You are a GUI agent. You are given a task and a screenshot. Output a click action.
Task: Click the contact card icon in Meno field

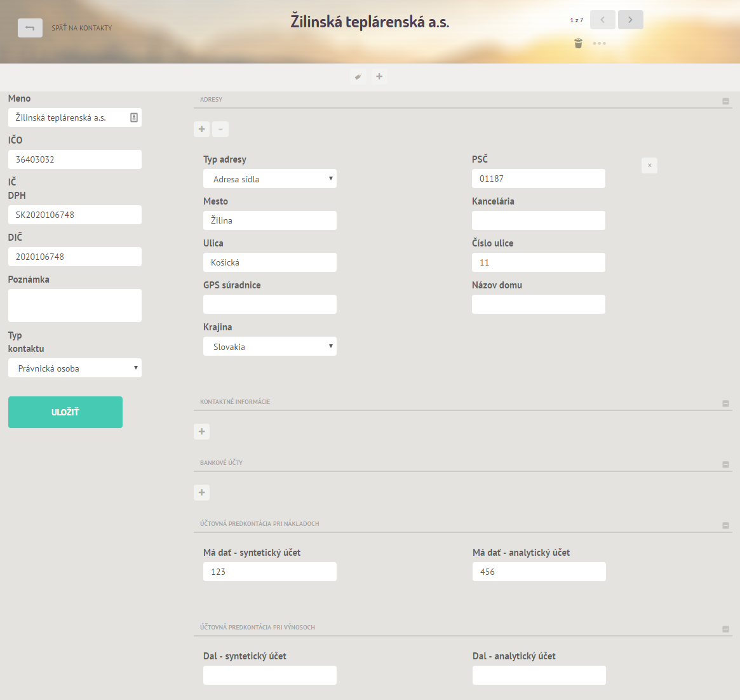coord(134,118)
